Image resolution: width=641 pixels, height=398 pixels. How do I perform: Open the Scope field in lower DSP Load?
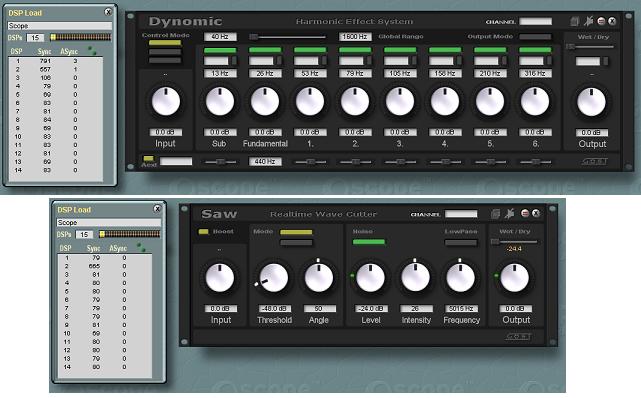108,223
